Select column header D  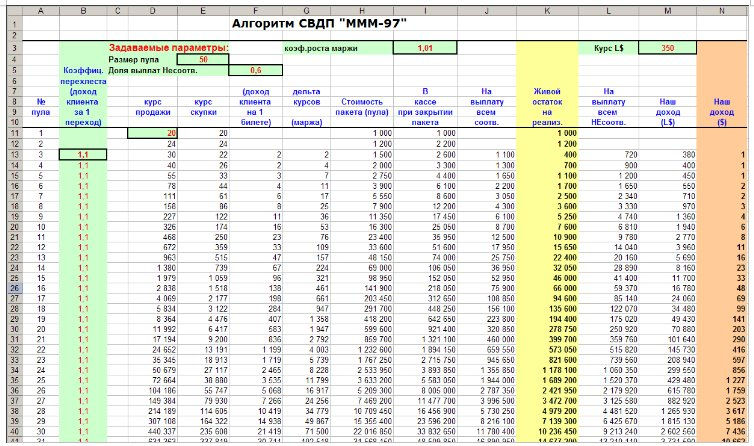(x=152, y=11)
